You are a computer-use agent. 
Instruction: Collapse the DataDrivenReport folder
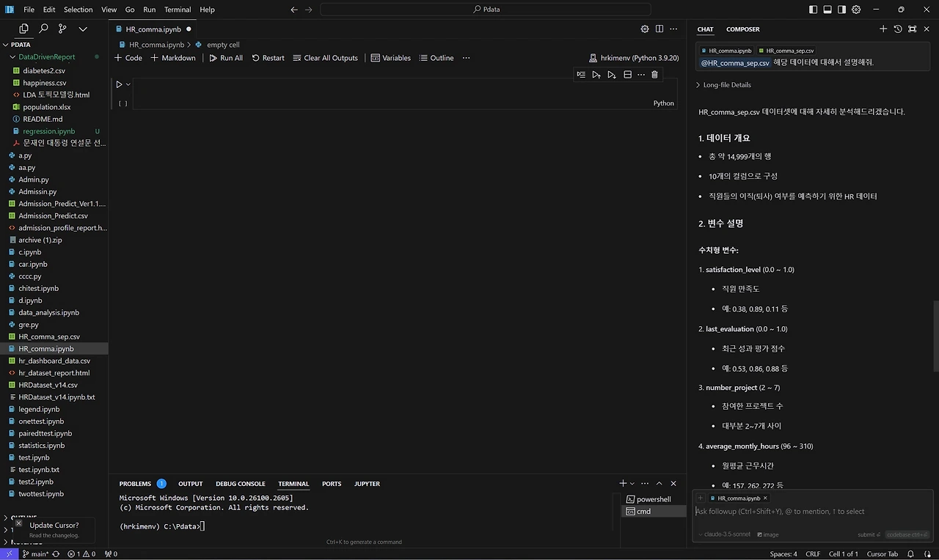(x=54, y=56)
